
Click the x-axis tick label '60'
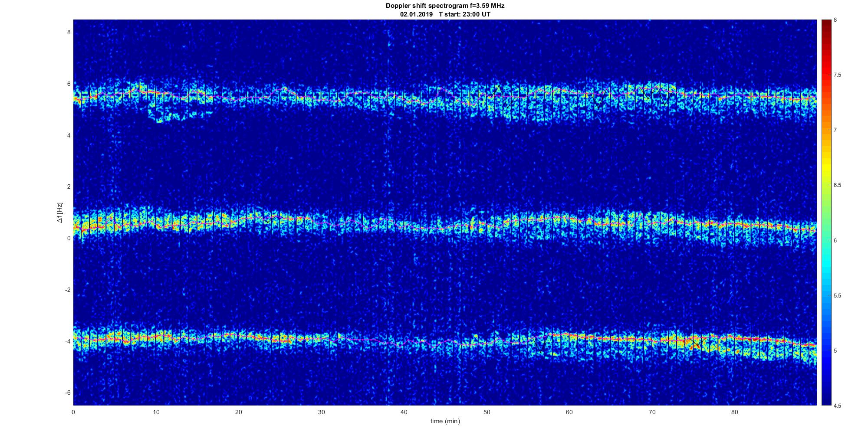[569, 412]
